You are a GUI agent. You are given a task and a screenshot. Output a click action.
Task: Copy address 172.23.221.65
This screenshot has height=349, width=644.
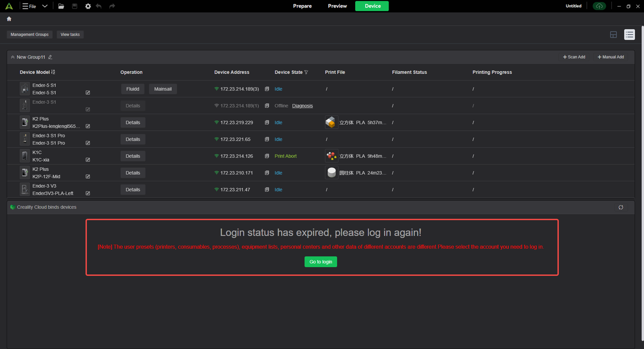point(267,139)
